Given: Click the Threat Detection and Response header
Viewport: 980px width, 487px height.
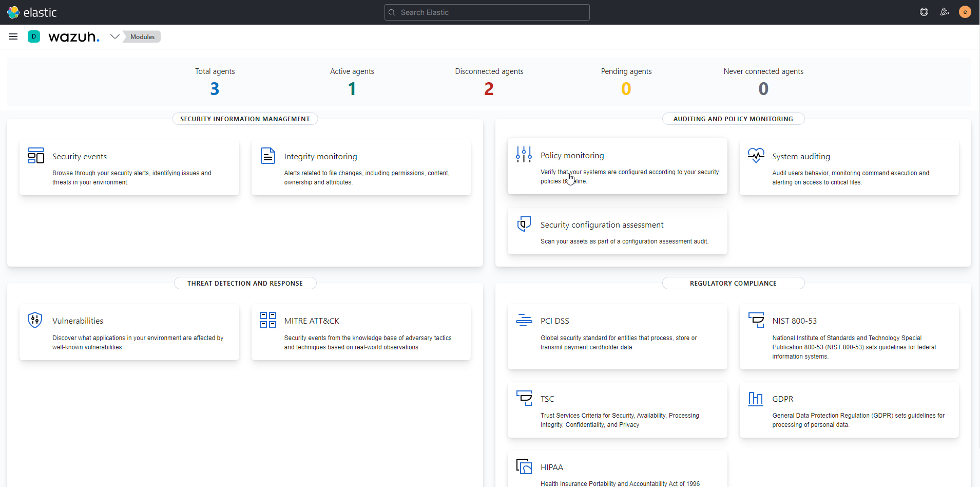Looking at the screenshot, I should pyautogui.click(x=245, y=283).
